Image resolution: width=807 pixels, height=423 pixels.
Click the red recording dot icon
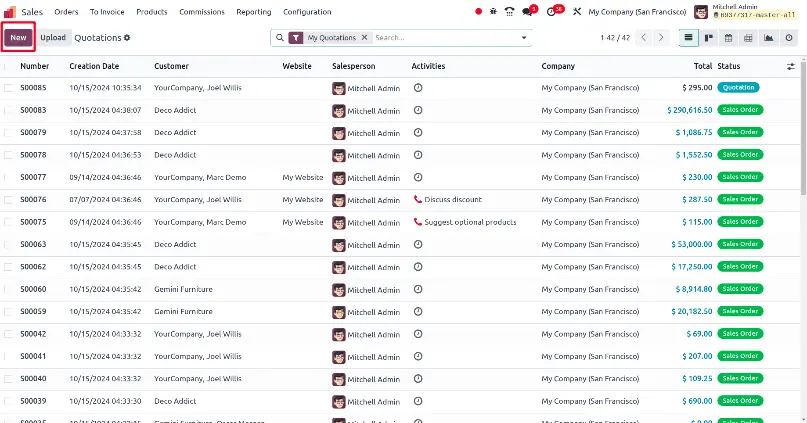click(479, 11)
